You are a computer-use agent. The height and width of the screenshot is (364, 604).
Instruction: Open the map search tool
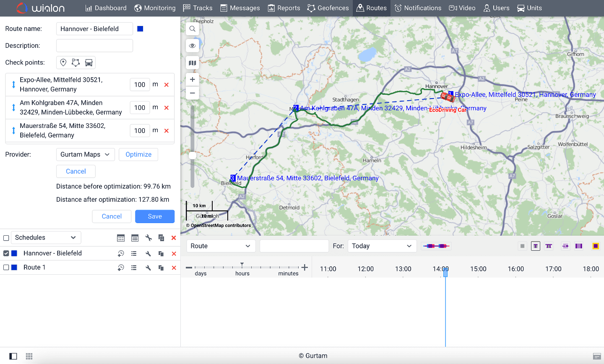click(x=192, y=29)
